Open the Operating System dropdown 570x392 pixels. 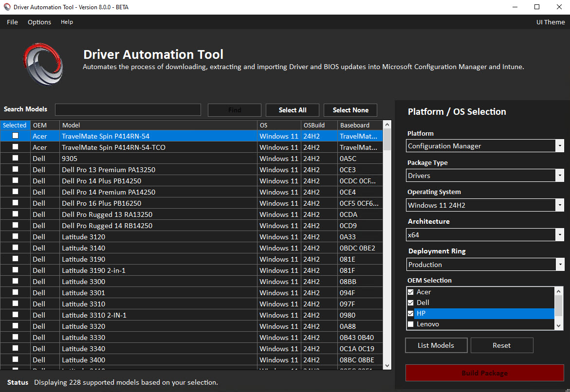pos(558,205)
